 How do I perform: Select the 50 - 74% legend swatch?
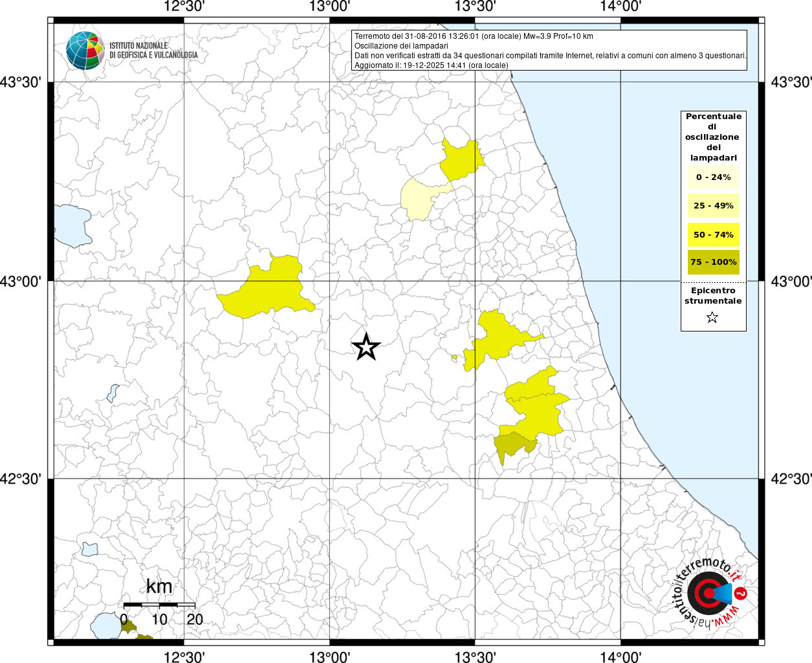click(x=713, y=234)
